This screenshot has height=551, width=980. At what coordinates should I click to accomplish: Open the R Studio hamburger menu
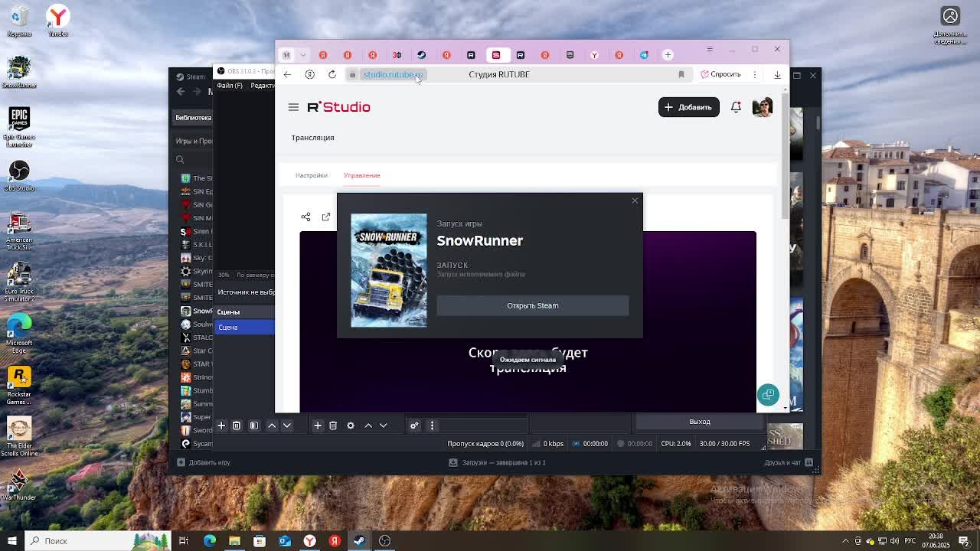point(293,107)
